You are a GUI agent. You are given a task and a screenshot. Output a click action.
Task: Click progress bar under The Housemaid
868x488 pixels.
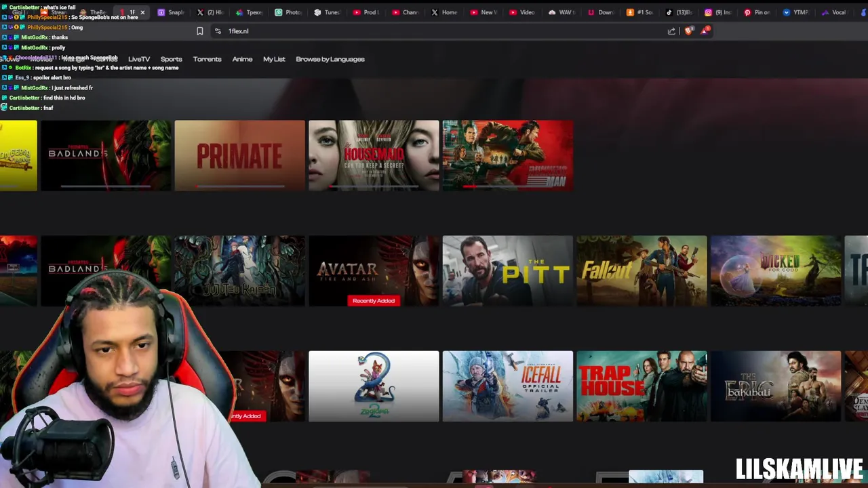click(x=374, y=186)
